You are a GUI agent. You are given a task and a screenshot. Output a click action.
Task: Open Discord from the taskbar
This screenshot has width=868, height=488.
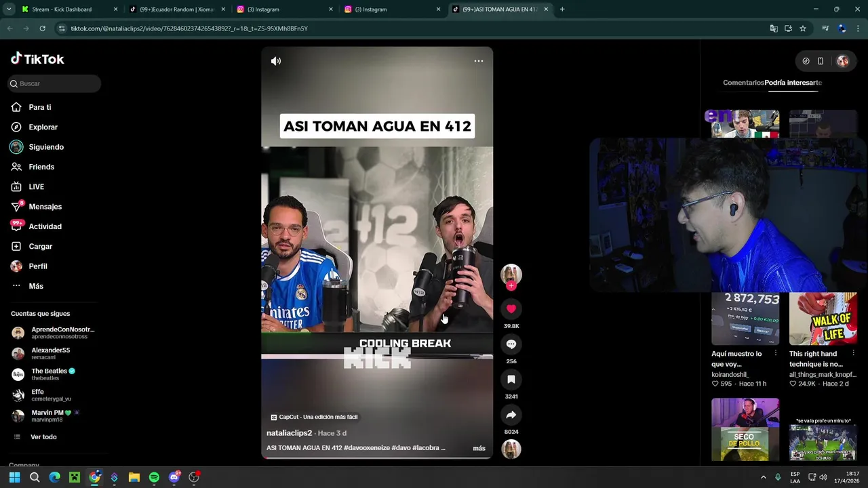click(x=174, y=477)
